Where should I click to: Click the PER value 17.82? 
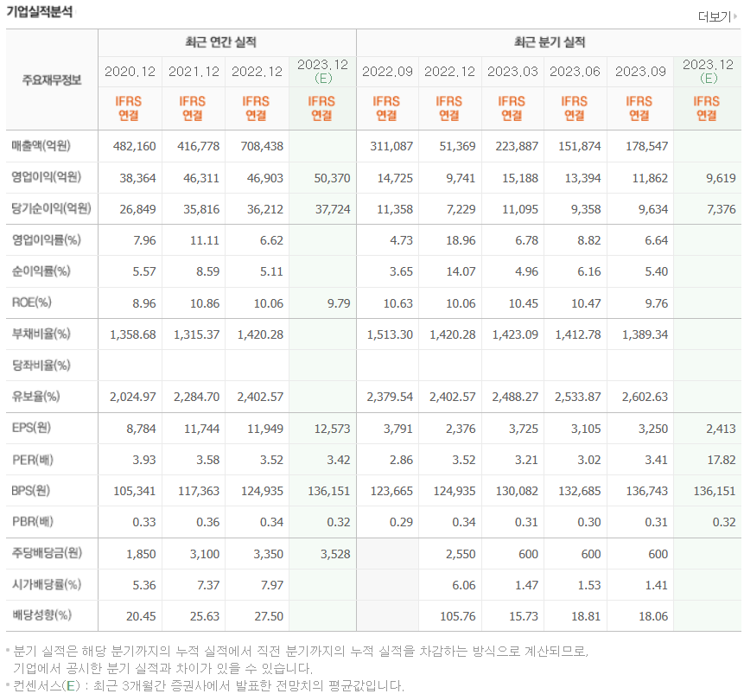722,460
